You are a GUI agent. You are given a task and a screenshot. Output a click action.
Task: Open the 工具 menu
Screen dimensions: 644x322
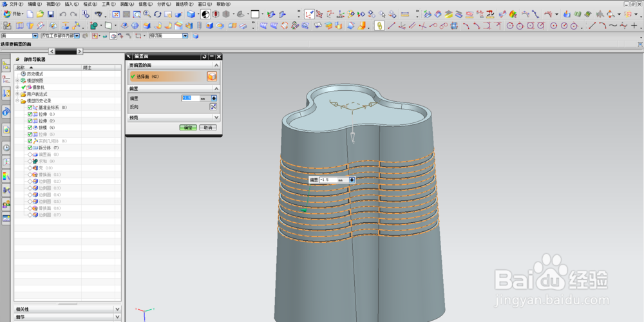click(x=108, y=4)
